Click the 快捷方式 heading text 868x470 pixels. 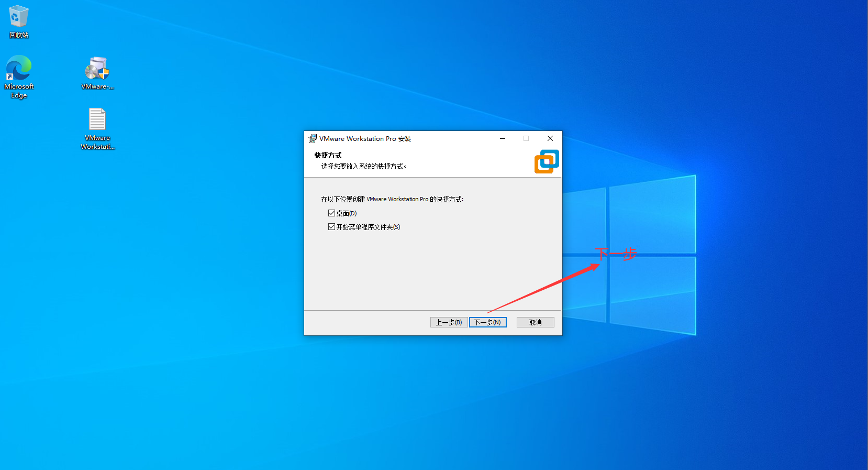(x=328, y=155)
